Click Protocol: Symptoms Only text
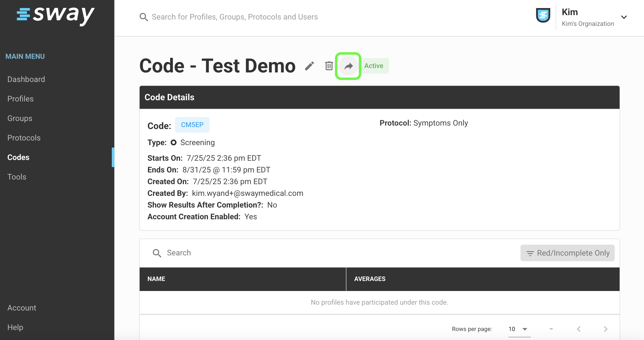The image size is (644, 340). [x=424, y=123]
